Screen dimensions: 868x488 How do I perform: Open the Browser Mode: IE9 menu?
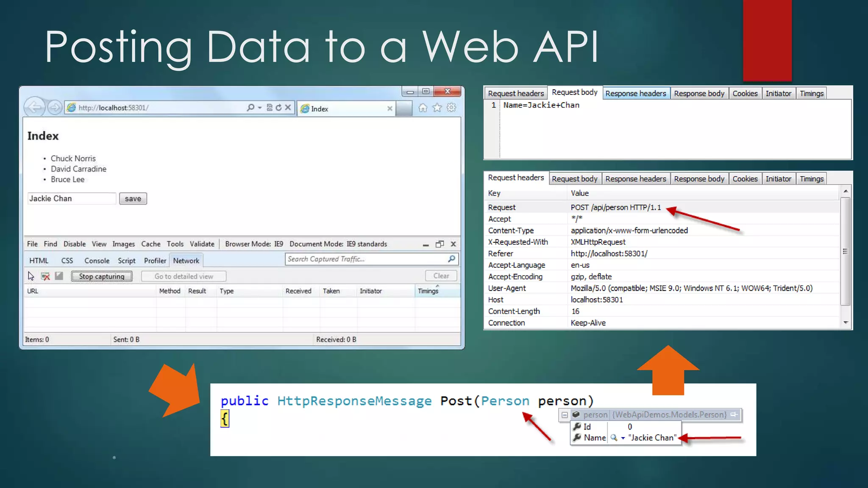pos(254,244)
